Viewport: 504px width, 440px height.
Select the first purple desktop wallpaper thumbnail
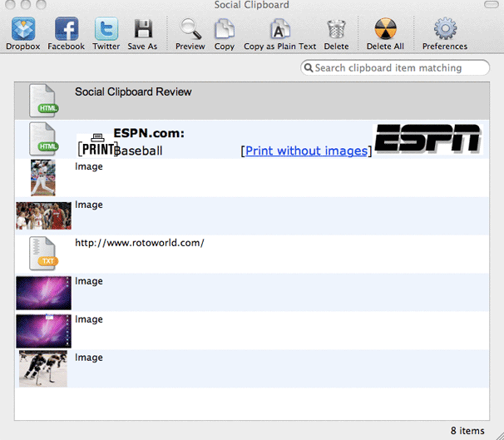point(44,293)
